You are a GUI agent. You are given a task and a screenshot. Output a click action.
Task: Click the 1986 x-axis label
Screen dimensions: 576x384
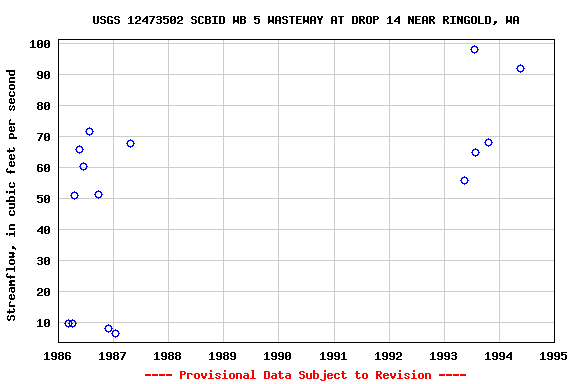[57, 356]
